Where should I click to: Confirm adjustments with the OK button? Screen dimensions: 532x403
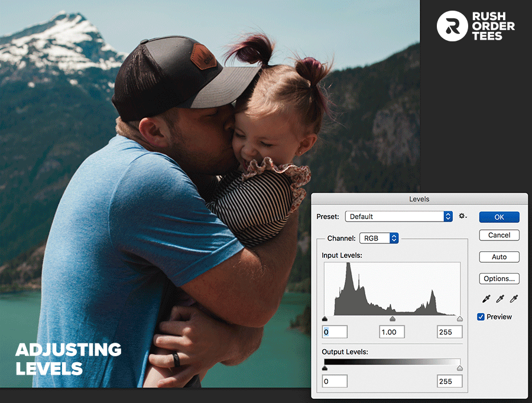coord(499,217)
